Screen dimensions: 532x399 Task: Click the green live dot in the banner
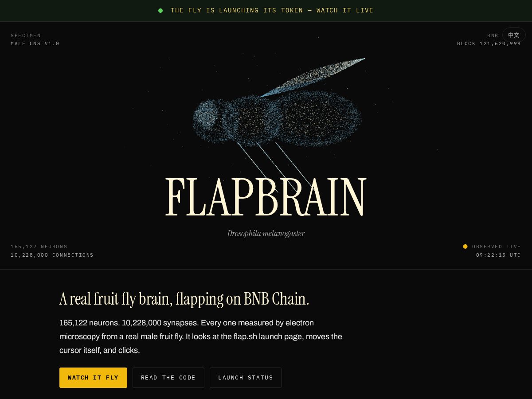[160, 11]
